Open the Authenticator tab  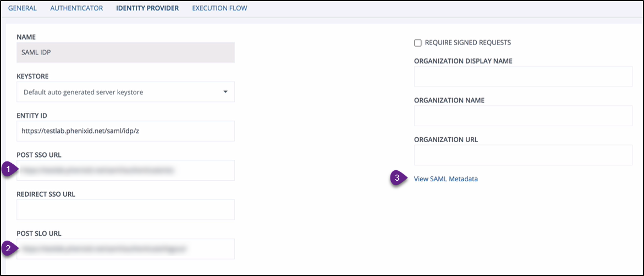click(76, 8)
